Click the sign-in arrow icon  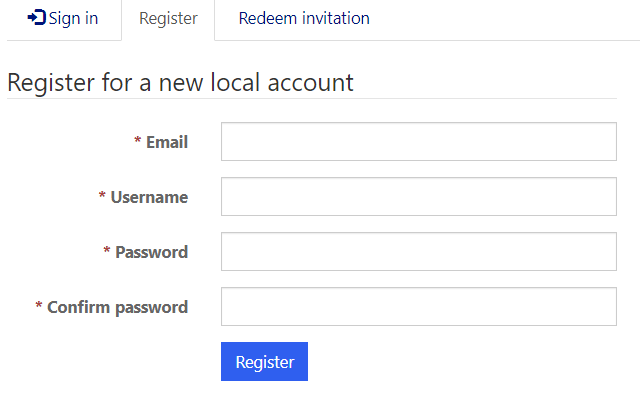36,18
